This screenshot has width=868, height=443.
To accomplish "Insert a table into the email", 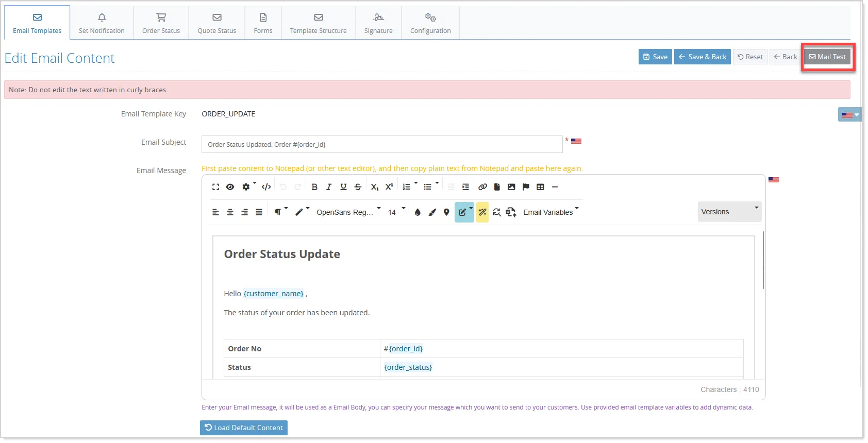I will (x=540, y=187).
